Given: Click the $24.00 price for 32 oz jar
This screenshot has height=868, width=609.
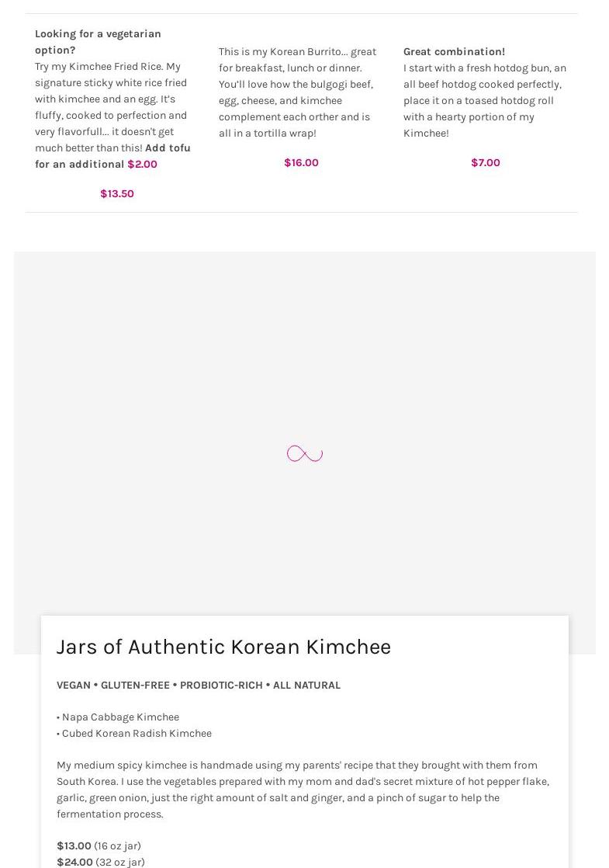Looking at the screenshot, I should click(x=74, y=862).
